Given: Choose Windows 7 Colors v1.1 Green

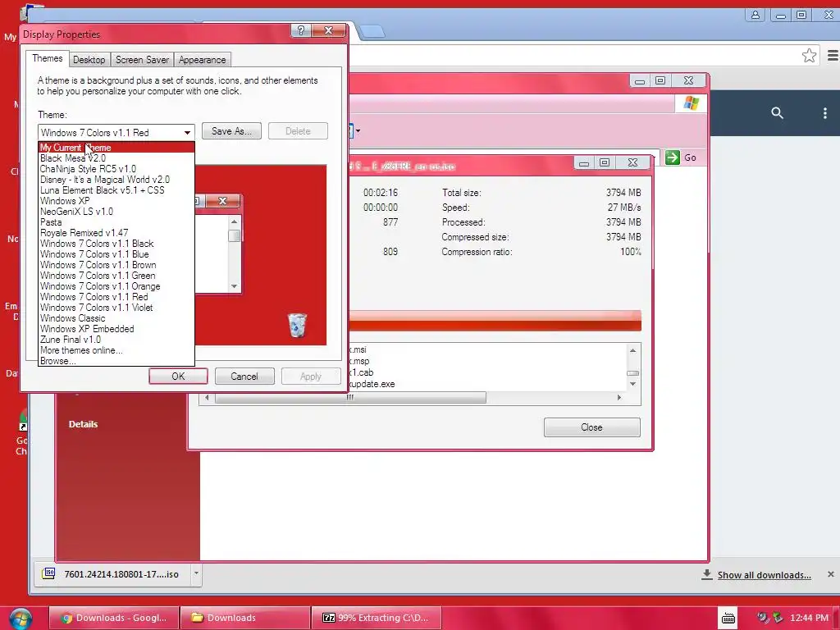Looking at the screenshot, I should coord(116,276).
